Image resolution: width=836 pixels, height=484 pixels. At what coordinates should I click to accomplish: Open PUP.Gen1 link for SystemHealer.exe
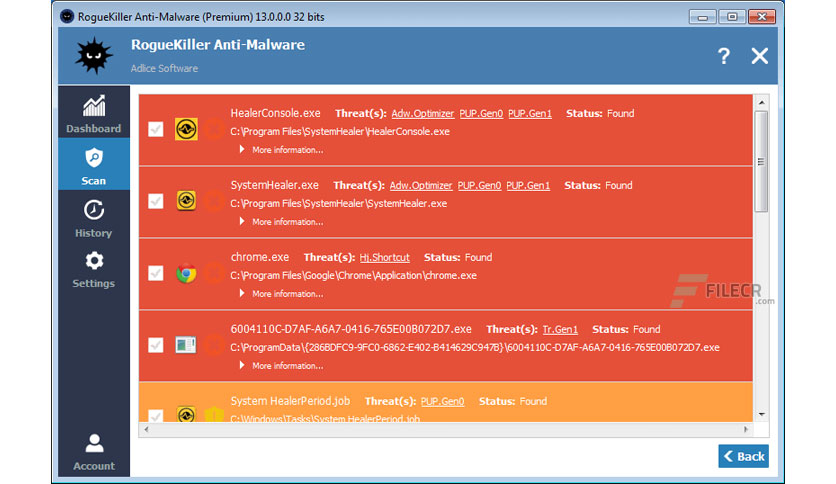pyautogui.click(x=528, y=185)
